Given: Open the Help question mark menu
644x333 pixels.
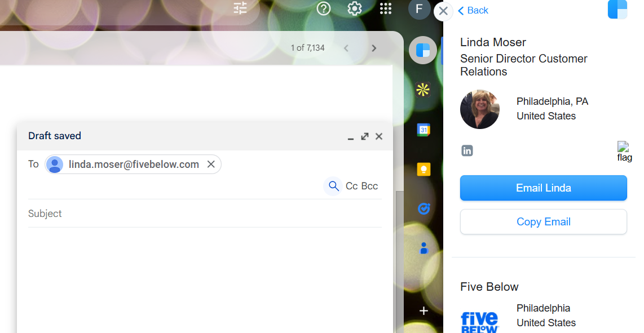Looking at the screenshot, I should click(x=324, y=8).
